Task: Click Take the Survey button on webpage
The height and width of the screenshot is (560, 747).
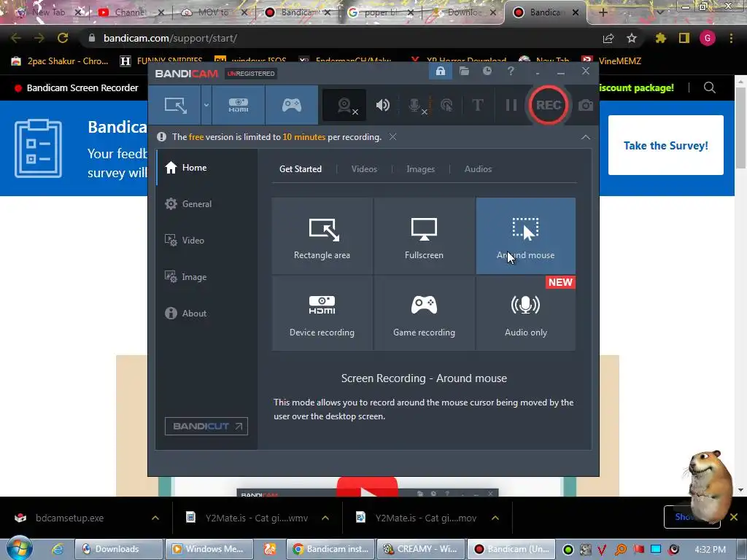Action: tap(665, 145)
